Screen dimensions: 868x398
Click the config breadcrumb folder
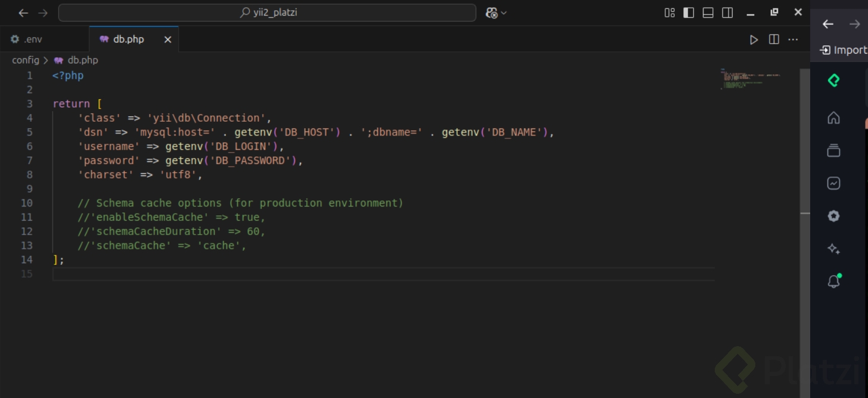[25, 60]
